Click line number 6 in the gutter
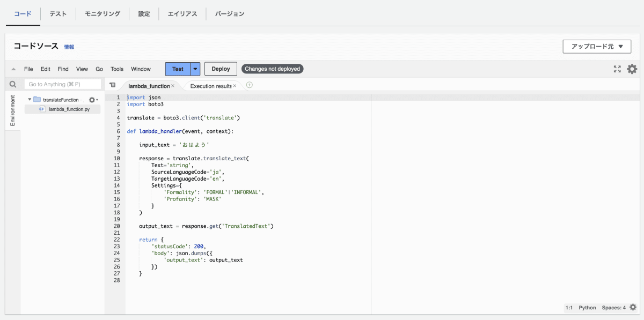644x320 pixels. pyautogui.click(x=118, y=131)
